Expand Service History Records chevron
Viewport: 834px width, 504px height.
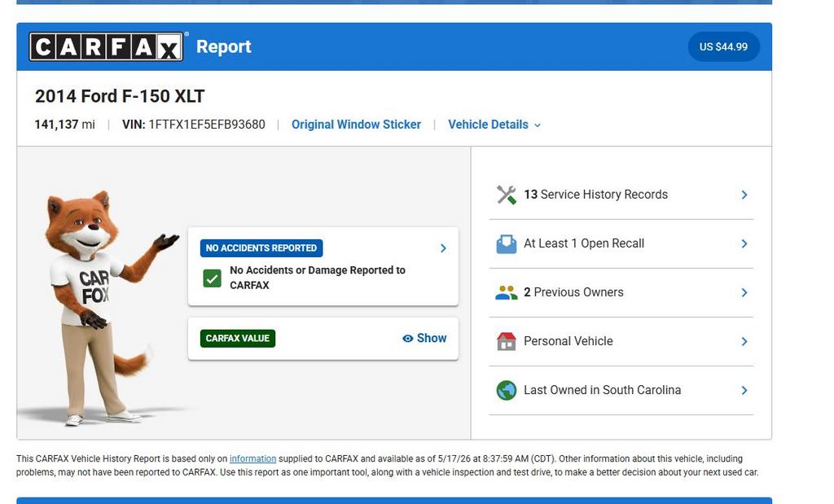click(744, 195)
